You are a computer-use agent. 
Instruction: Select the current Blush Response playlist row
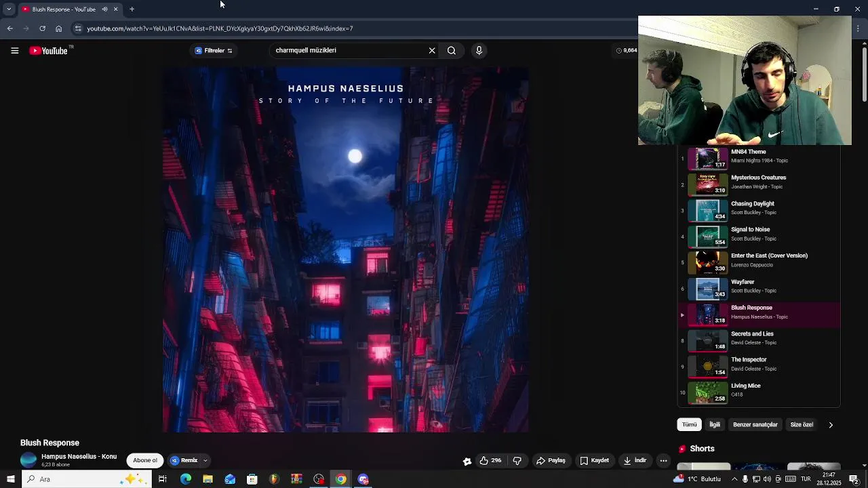(759, 314)
